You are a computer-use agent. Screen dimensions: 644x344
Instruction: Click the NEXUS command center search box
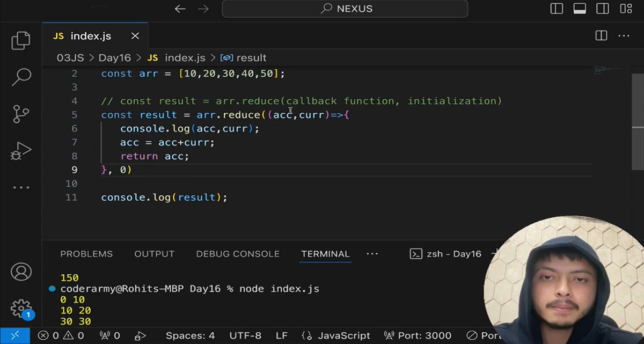(x=345, y=9)
